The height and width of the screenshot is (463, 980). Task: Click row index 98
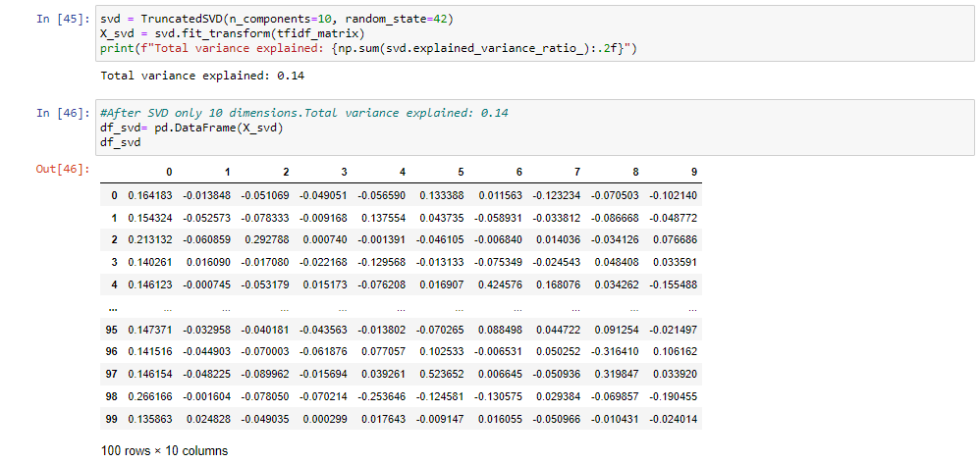pyautogui.click(x=111, y=397)
